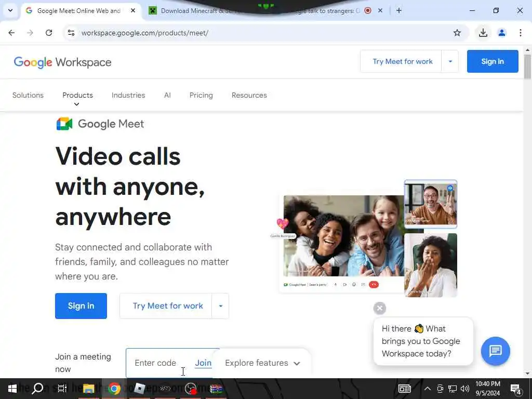
Task: Click the network icon in system tray
Action: click(453, 389)
